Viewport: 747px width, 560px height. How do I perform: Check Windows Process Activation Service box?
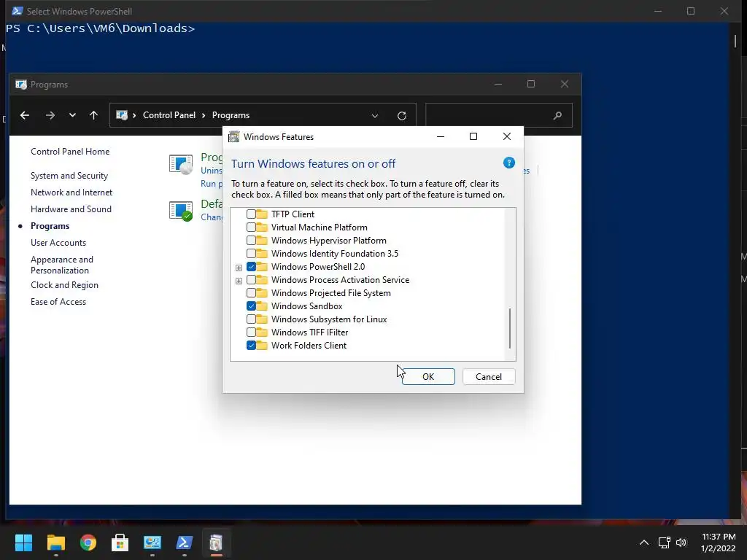(x=251, y=279)
